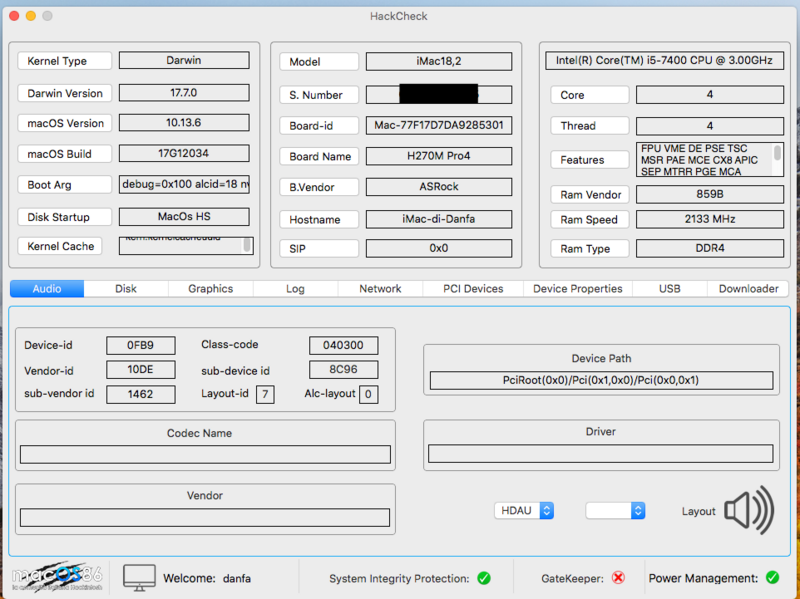Screen dimensions: 800x599
Task: Open the Log tab
Action: 295,289
